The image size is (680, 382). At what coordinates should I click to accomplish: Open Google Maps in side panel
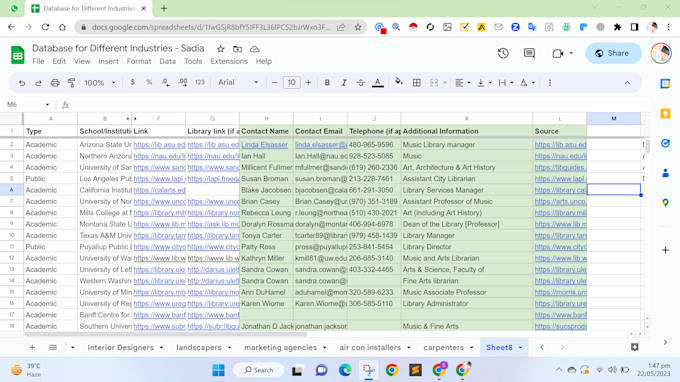pos(665,202)
